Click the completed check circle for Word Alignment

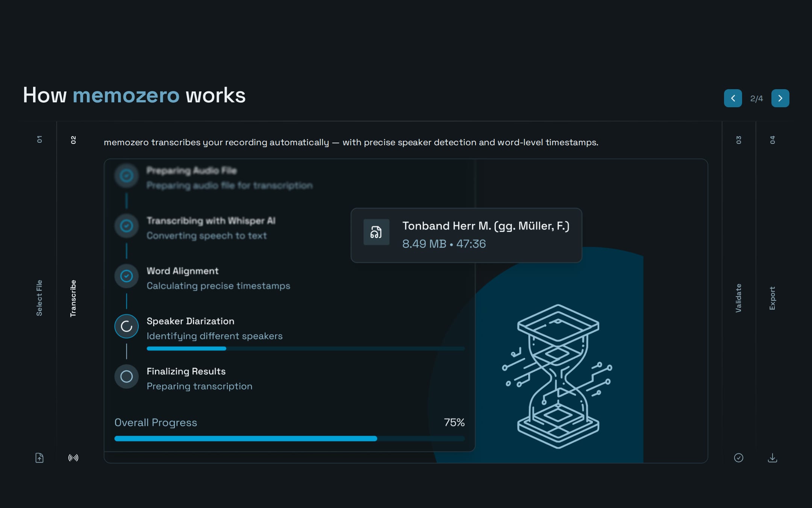(x=126, y=276)
